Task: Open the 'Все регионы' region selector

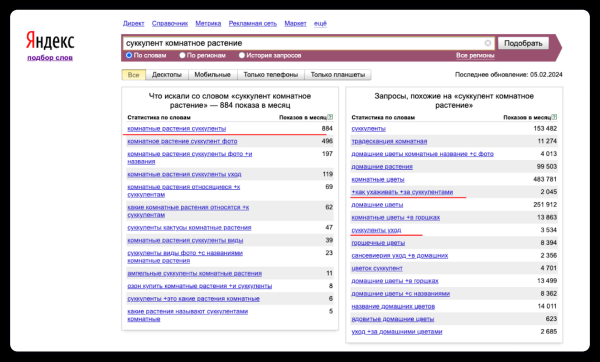Action: [x=475, y=55]
